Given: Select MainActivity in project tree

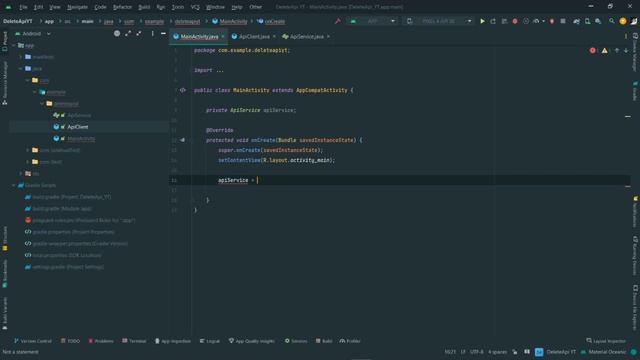Looking at the screenshot, I should (x=81, y=139).
